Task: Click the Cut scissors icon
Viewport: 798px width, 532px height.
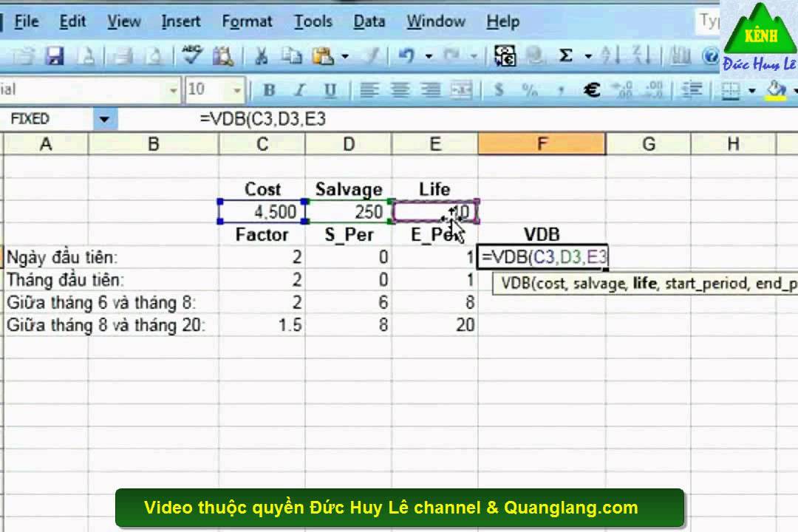Action: pos(261,55)
